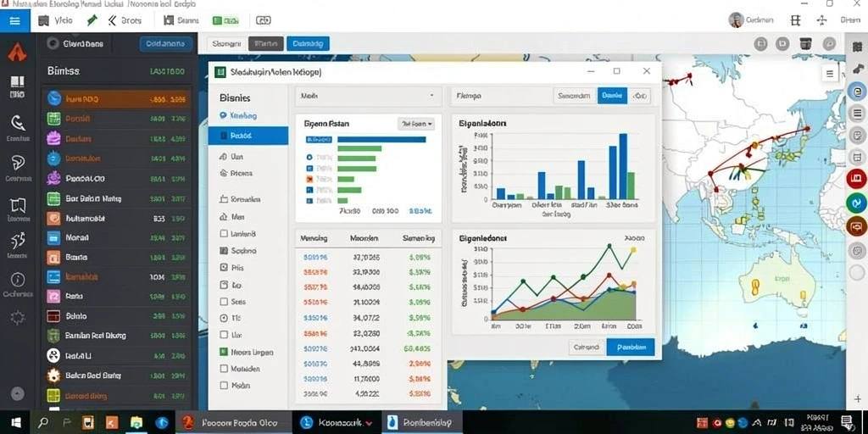This screenshot has width=868, height=434.
Task: Click the gray cancel button in dialog footer
Action: [x=587, y=347]
